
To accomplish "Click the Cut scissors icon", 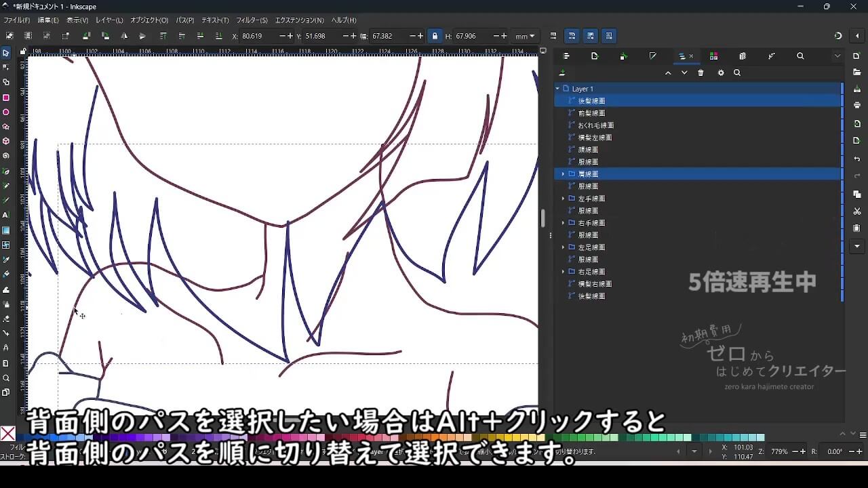I will (857, 211).
